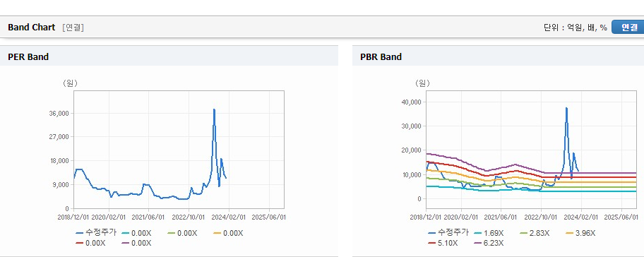Click 2024/02/01 date label in PBR Band

click(581, 217)
